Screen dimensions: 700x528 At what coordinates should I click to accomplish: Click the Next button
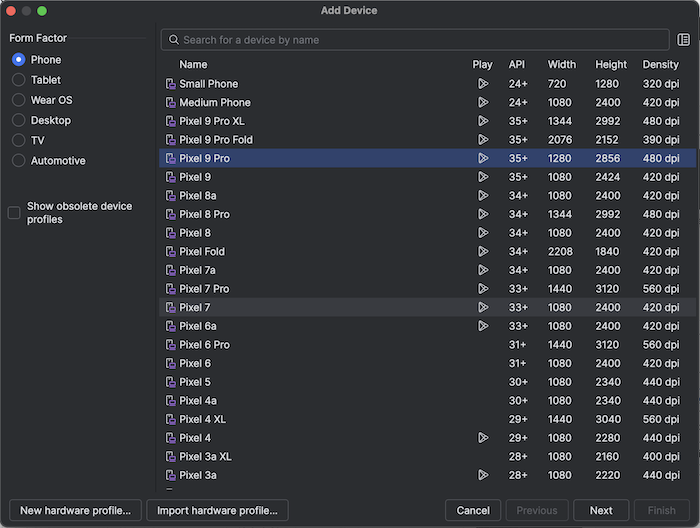point(601,510)
